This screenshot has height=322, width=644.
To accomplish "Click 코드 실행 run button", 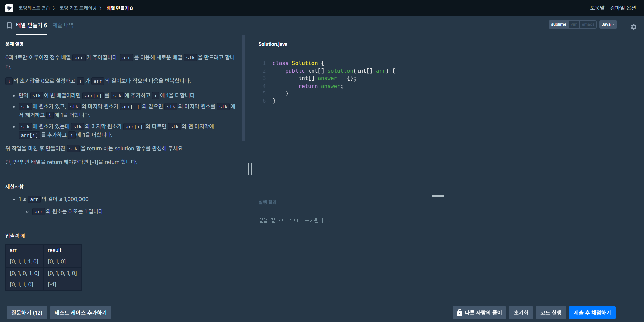I will pos(551,313).
